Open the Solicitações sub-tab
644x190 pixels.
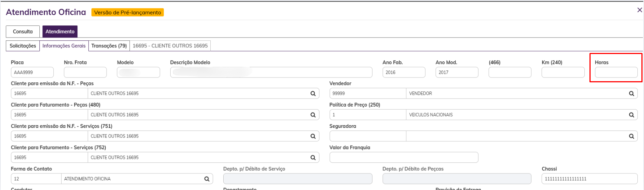(x=23, y=46)
